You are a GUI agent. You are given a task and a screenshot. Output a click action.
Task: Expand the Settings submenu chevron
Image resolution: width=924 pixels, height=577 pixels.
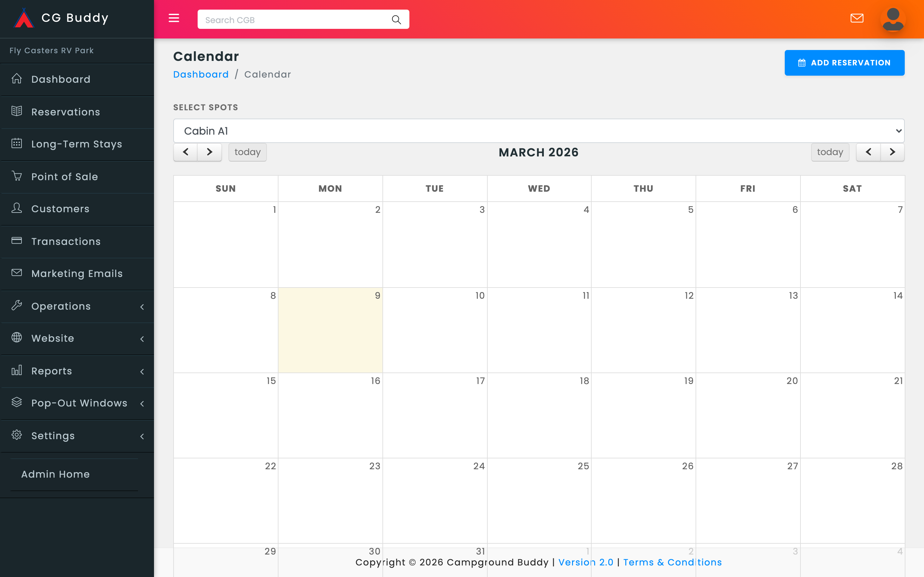142,436
